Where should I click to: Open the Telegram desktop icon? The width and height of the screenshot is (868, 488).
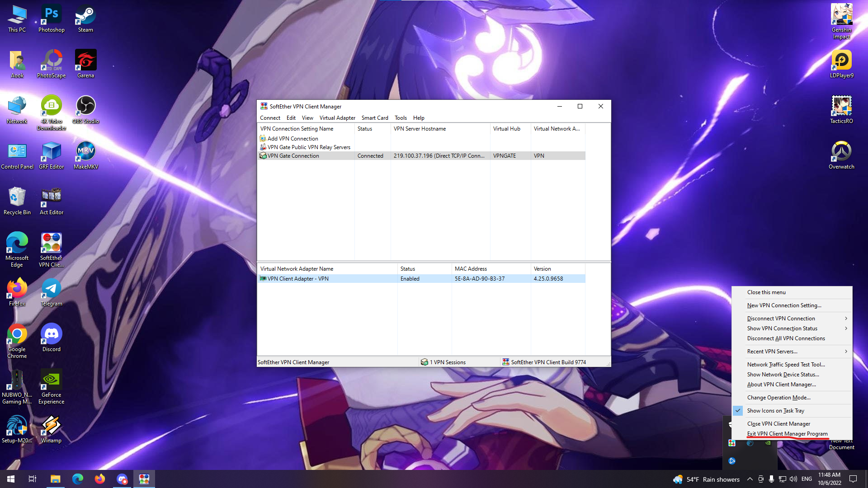click(x=52, y=292)
